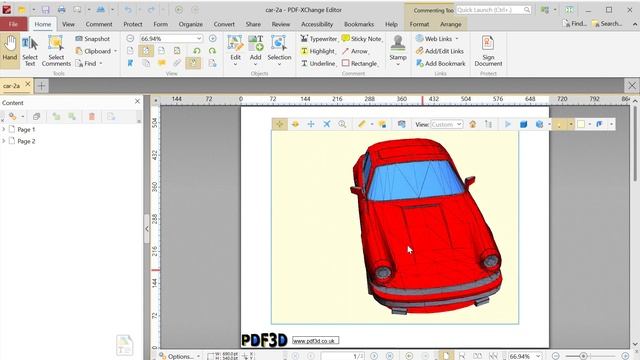Viewport: 640px width, 360px height.
Task: Click the Find button at top right
Action: [574, 24]
